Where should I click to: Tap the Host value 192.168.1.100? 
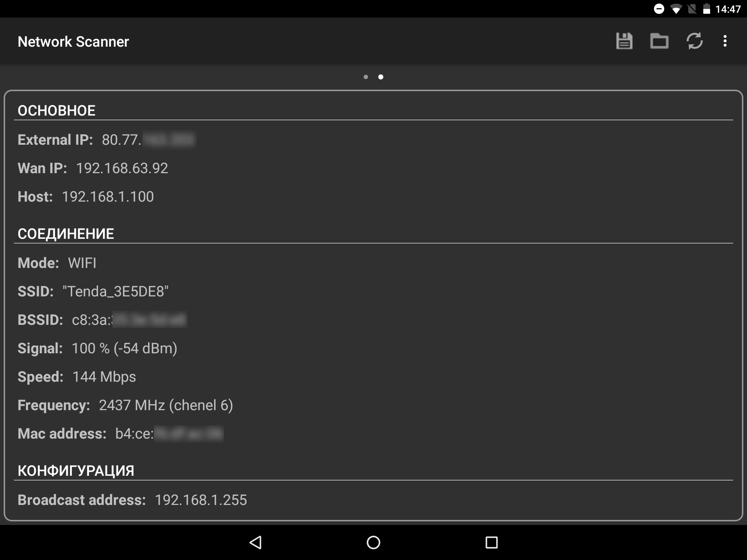[108, 197]
